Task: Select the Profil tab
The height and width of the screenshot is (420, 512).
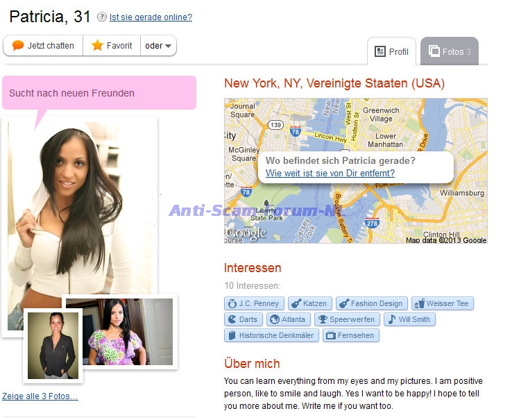Action: pyautogui.click(x=391, y=51)
